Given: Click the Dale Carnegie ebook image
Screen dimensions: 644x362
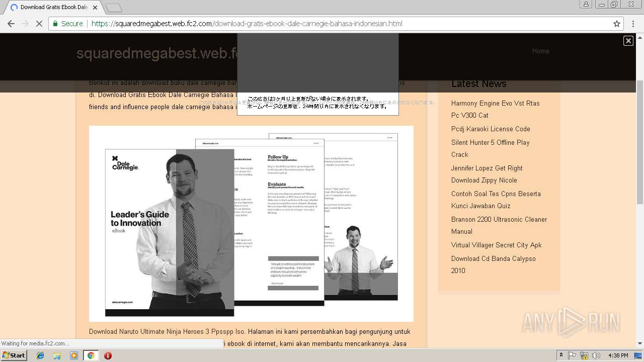Looking at the screenshot, I should point(251,224).
